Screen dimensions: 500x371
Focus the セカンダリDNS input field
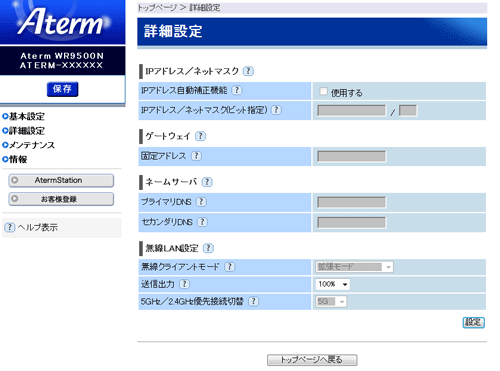coord(352,222)
